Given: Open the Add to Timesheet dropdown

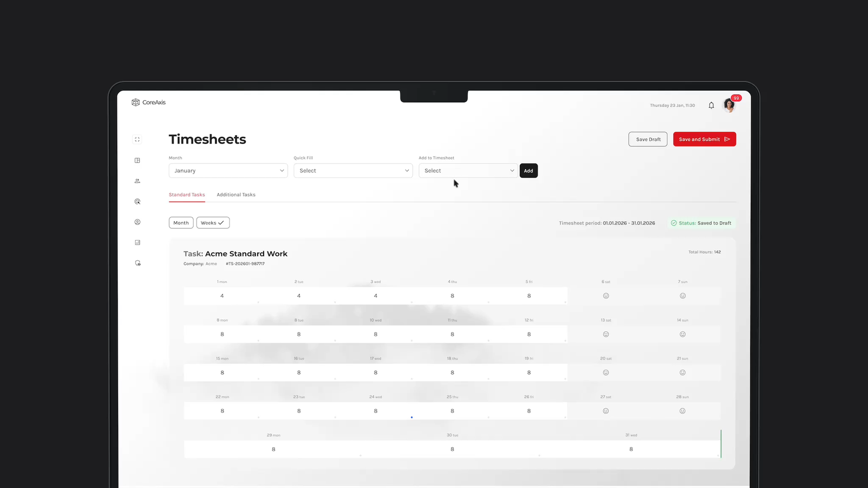Looking at the screenshot, I should pos(468,170).
